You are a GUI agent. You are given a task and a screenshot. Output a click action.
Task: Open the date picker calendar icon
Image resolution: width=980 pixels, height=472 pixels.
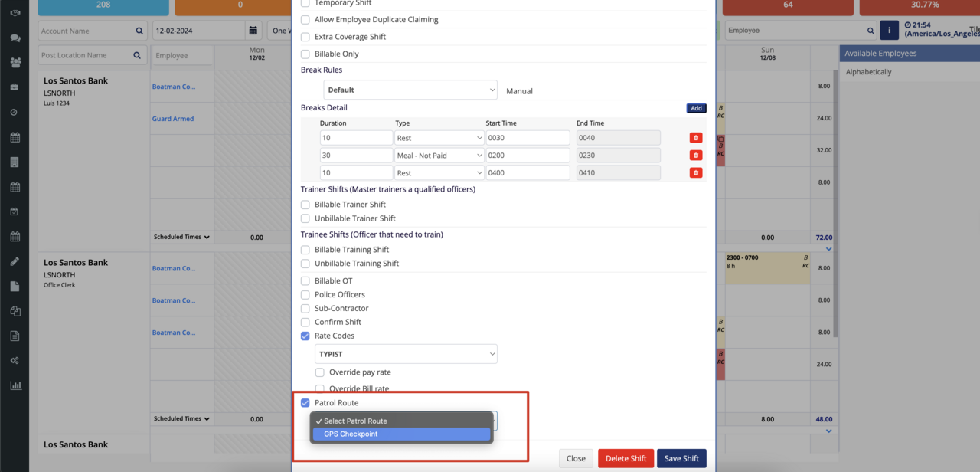coord(253,31)
